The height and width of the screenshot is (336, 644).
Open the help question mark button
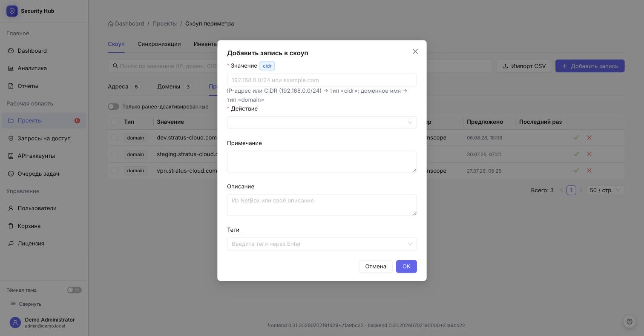pyautogui.click(x=630, y=322)
